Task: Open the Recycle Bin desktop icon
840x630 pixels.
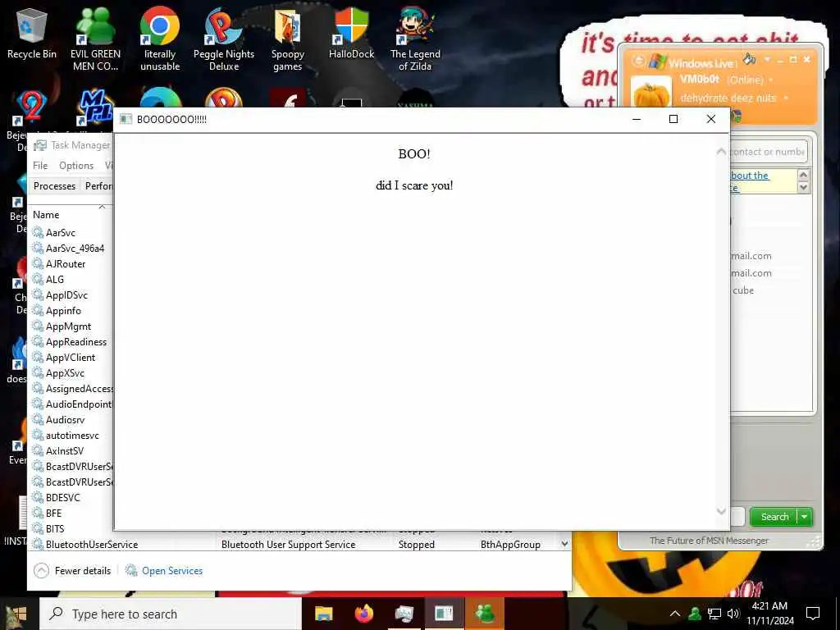Action: pos(32,33)
